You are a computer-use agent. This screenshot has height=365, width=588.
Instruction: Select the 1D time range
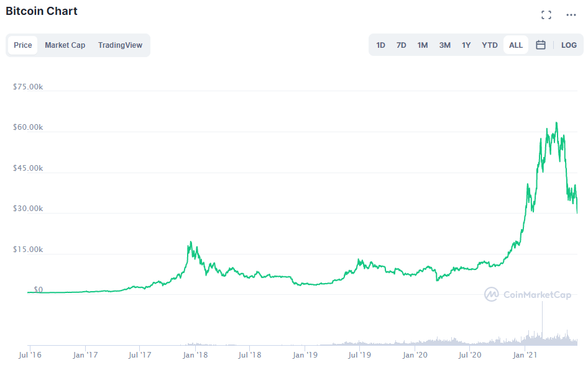(x=380, y=45)
